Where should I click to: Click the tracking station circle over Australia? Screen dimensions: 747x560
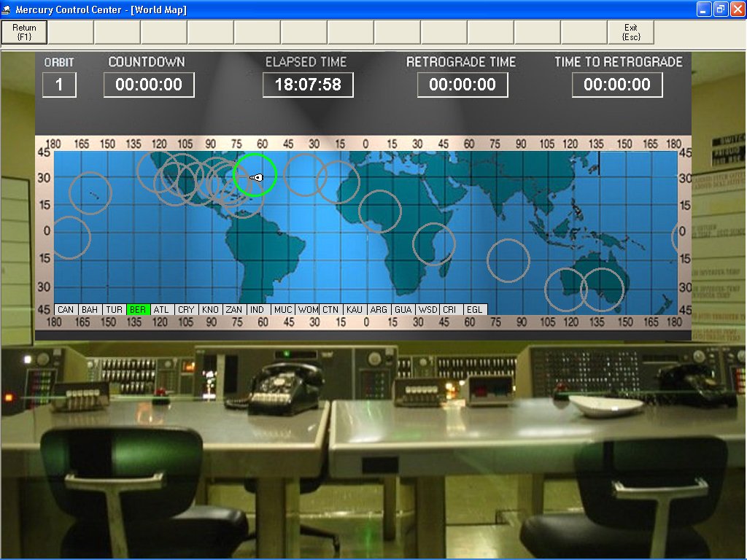(x=602, y=286)
